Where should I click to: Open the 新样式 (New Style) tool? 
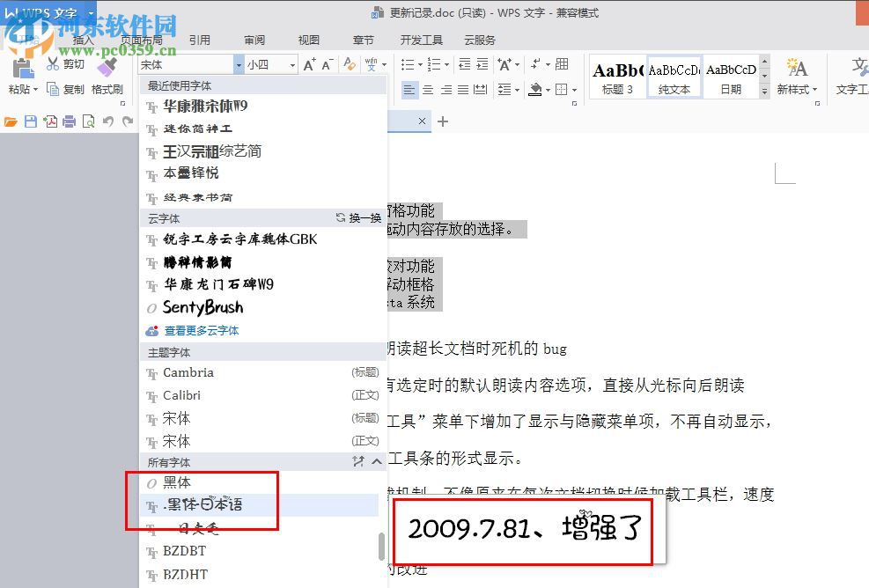pyautogui.click(x=795, y=76)
